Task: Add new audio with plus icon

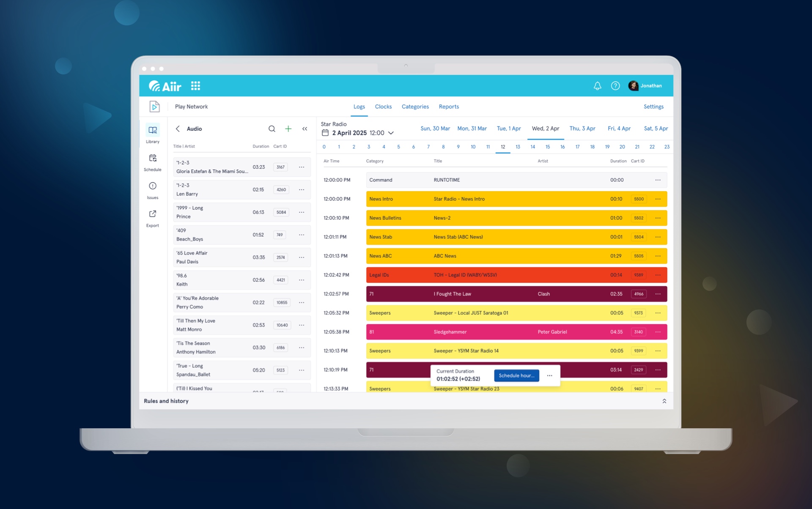Action: coord(288,129)
